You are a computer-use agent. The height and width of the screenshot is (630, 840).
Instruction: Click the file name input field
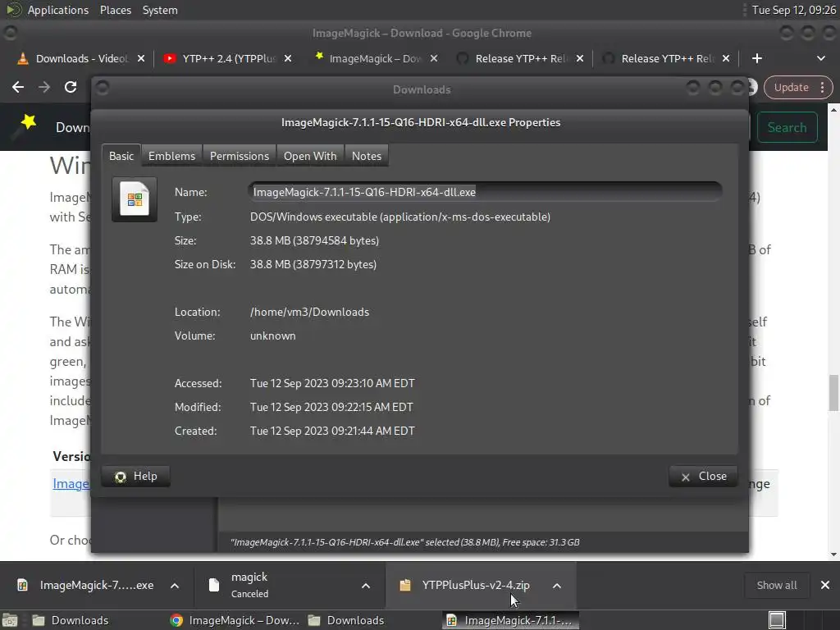tap(486, 192)
